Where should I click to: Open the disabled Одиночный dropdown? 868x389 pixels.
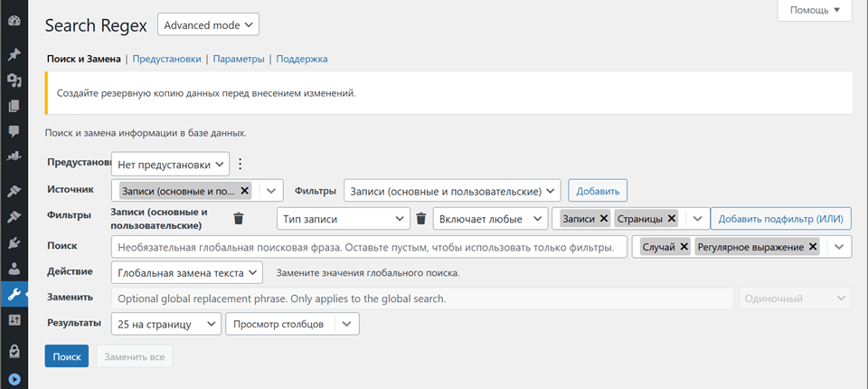point(795,299)
